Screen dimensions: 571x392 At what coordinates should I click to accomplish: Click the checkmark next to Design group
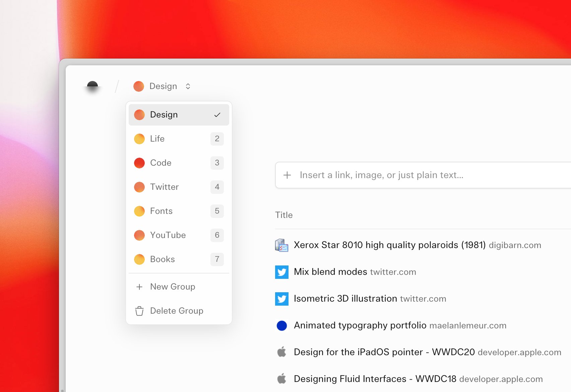coord(217,114)
